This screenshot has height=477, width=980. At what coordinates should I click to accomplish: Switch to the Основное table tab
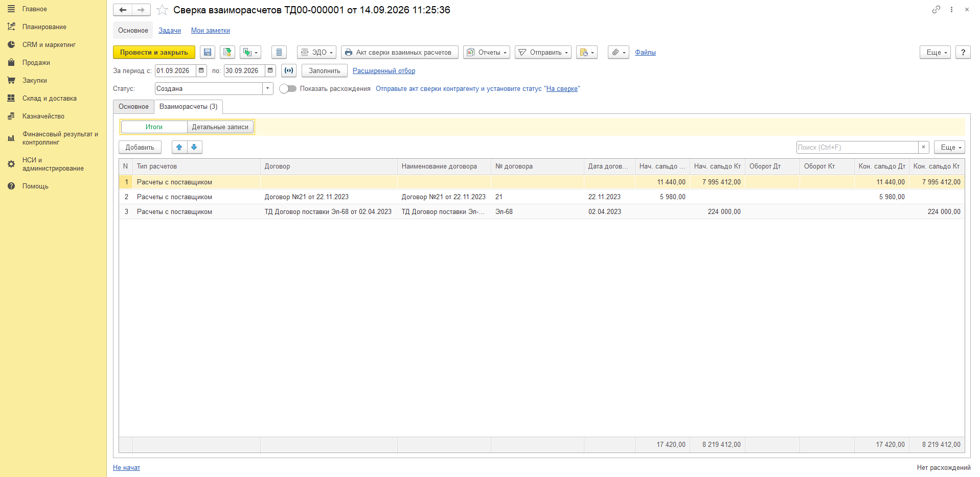point(134,106)
